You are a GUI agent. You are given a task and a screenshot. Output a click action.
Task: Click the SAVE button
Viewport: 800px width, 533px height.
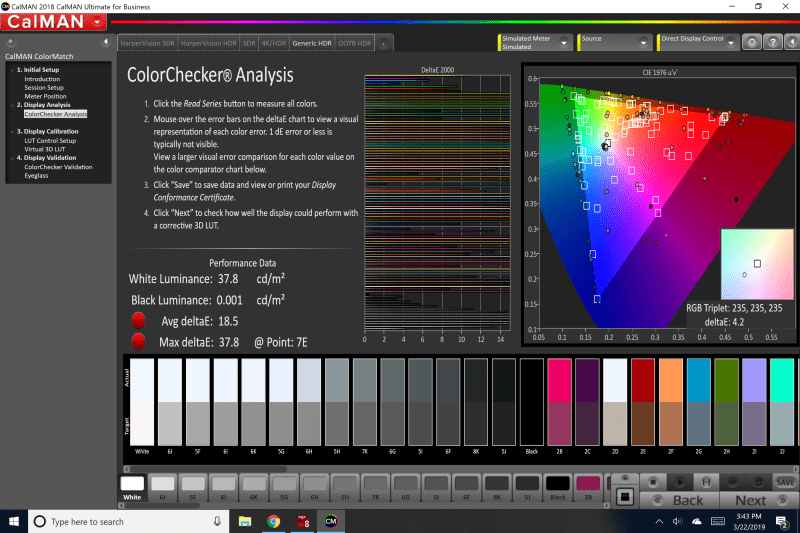pyautogui.click(x=785, y=482)
